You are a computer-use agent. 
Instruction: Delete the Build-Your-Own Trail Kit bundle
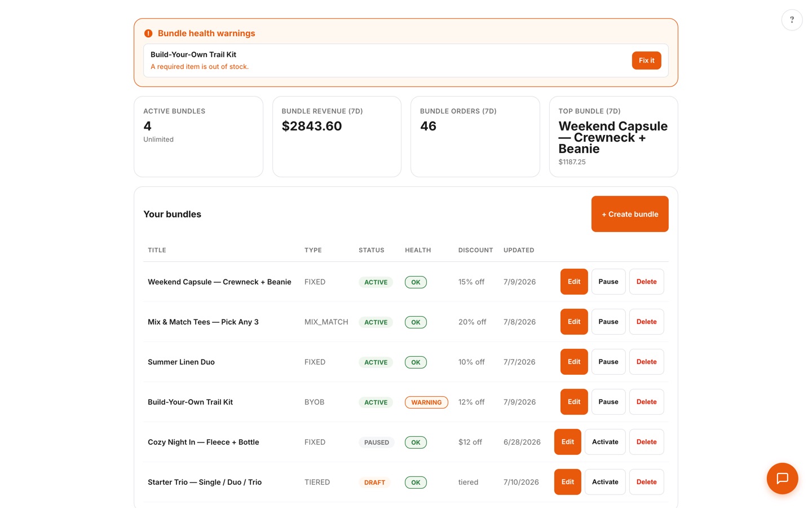point(646,402)
